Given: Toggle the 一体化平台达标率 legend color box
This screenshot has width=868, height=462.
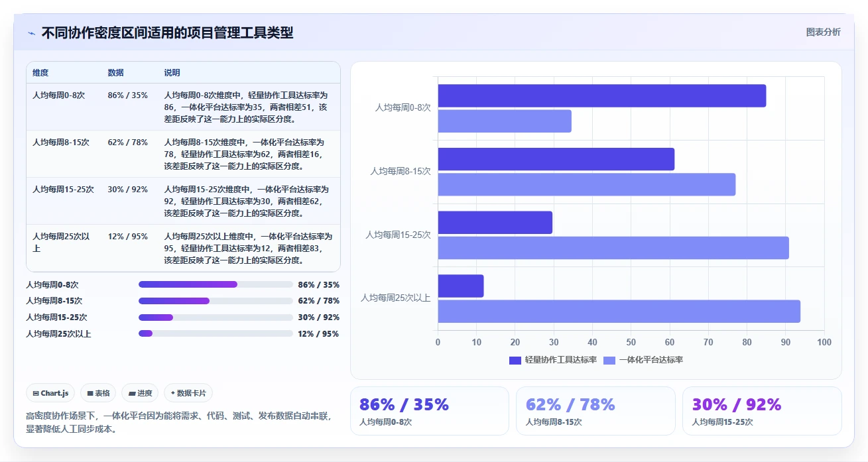Looking at the screenshot, I should (x=609, y=360).
